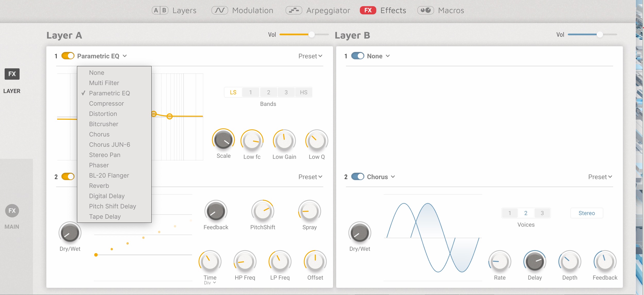This screenshot has width=644, height=295.
Task: Disable Layer A slot 2 effect switch
Action: click(68, 177)
